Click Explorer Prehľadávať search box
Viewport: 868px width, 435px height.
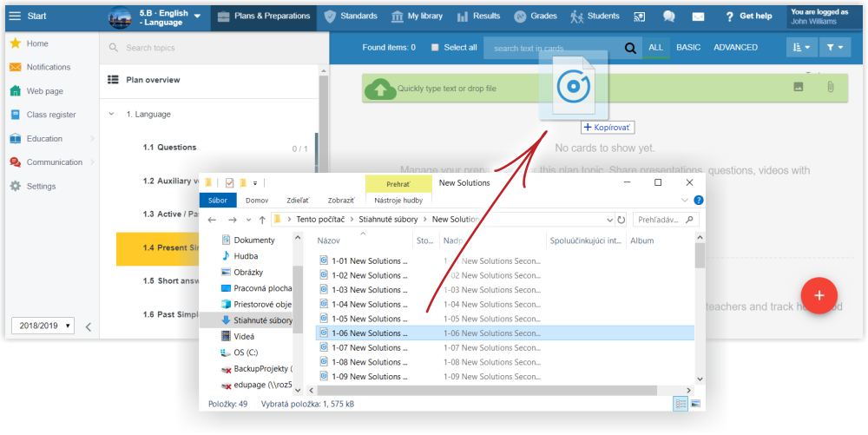(666, 220)
